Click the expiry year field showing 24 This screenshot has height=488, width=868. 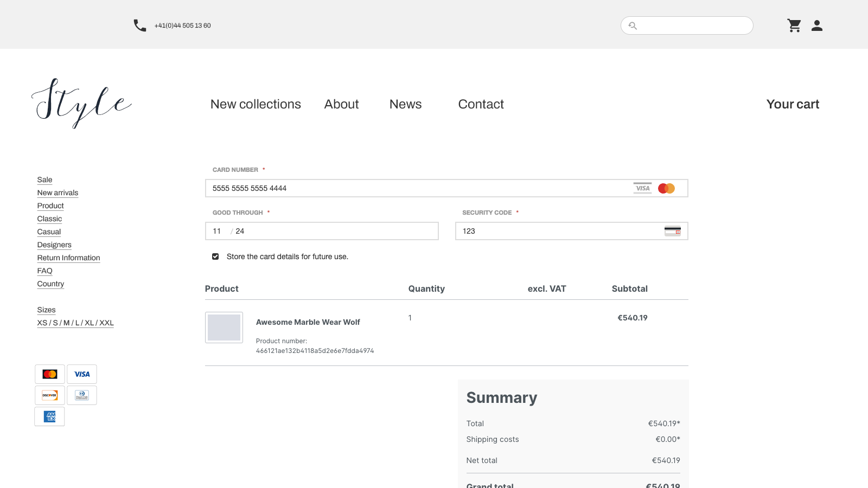(x=240, y=231)
